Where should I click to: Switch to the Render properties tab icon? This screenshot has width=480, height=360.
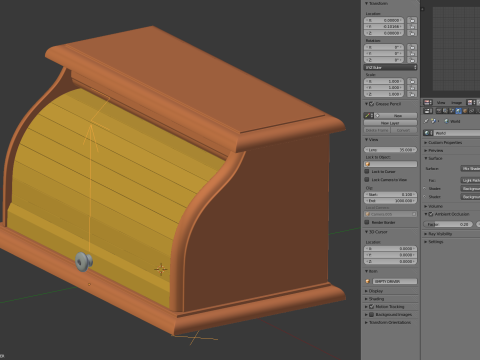point(439,111)
